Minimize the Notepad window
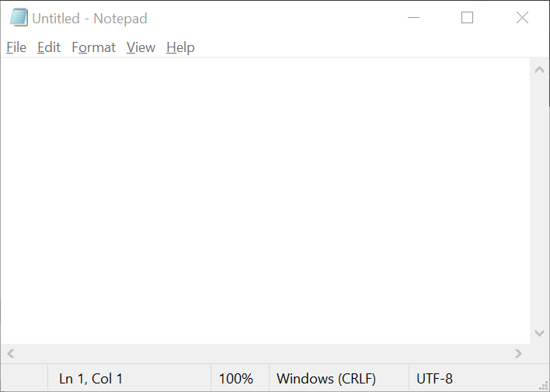550x392 pixels. tap(413, 17)
